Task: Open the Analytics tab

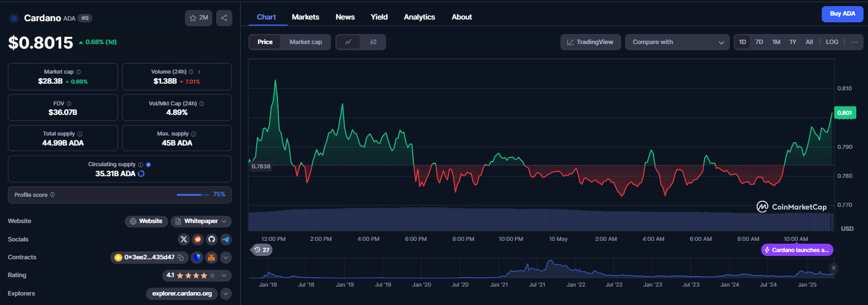Action: [420, 17]
